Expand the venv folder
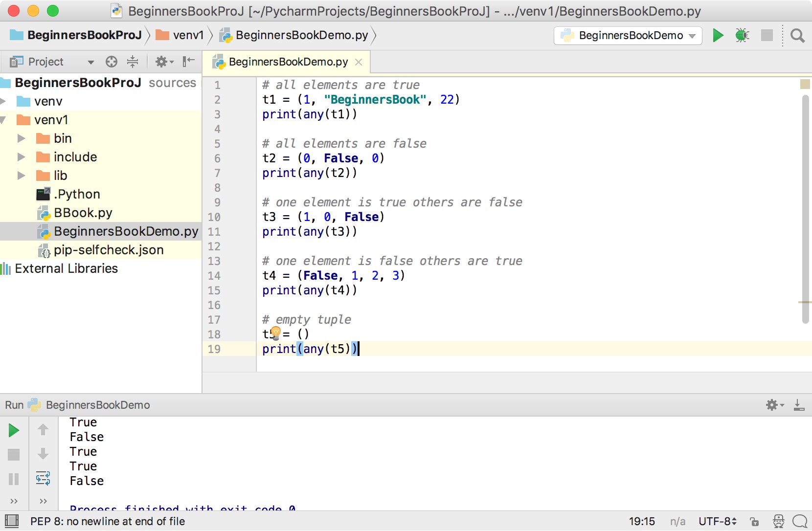This screenshot has height=531, width=812. (x=4, y=101)
